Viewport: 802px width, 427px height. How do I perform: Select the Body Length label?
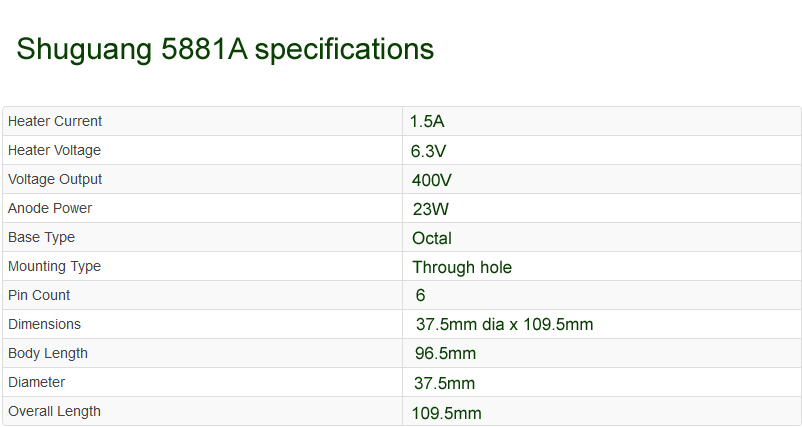coord(48,353)
